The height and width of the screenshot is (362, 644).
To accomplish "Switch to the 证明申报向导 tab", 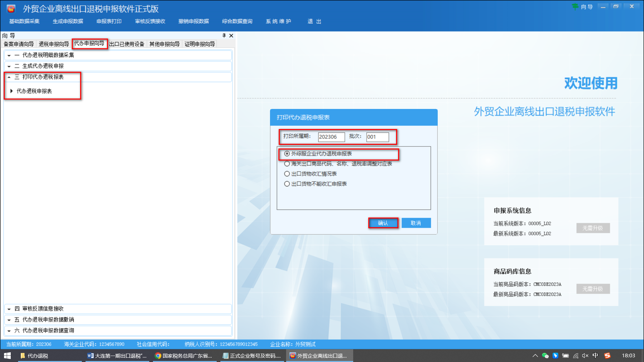I will (200, 44).
